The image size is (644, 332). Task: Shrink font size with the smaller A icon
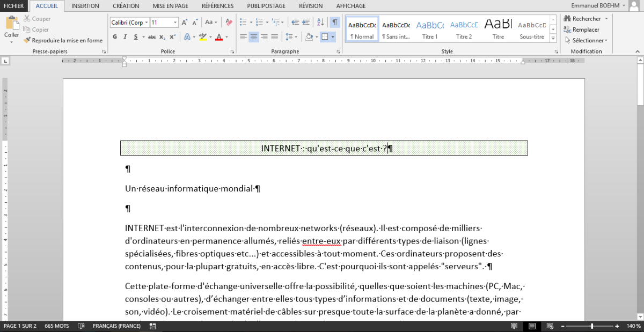(x=195, y=23)
